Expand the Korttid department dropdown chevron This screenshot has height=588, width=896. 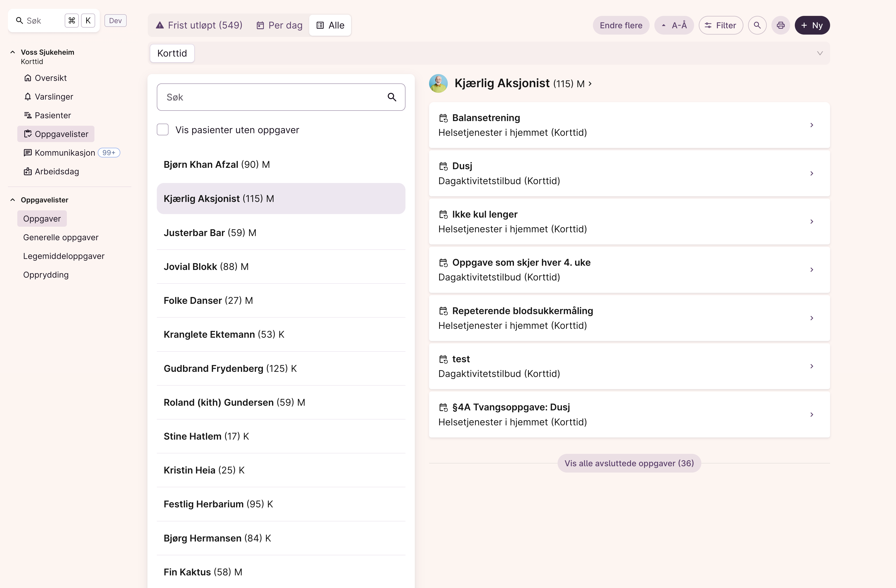tap(820, 53)
